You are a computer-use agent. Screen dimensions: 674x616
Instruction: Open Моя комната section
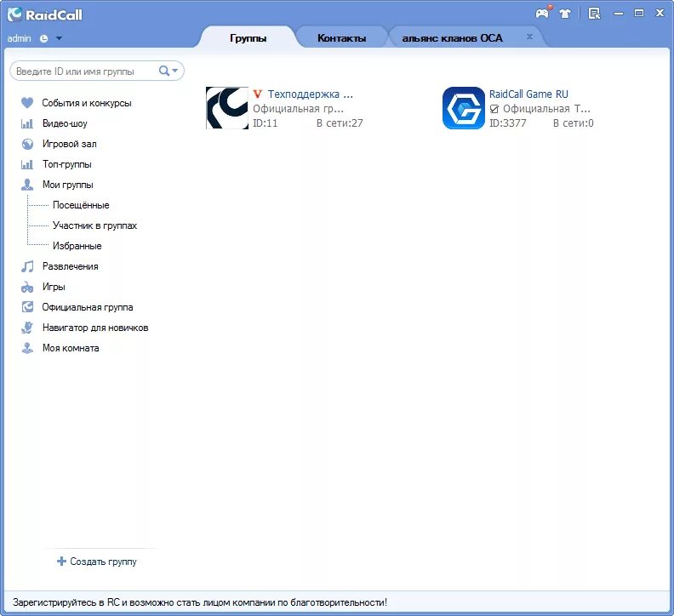71,348
